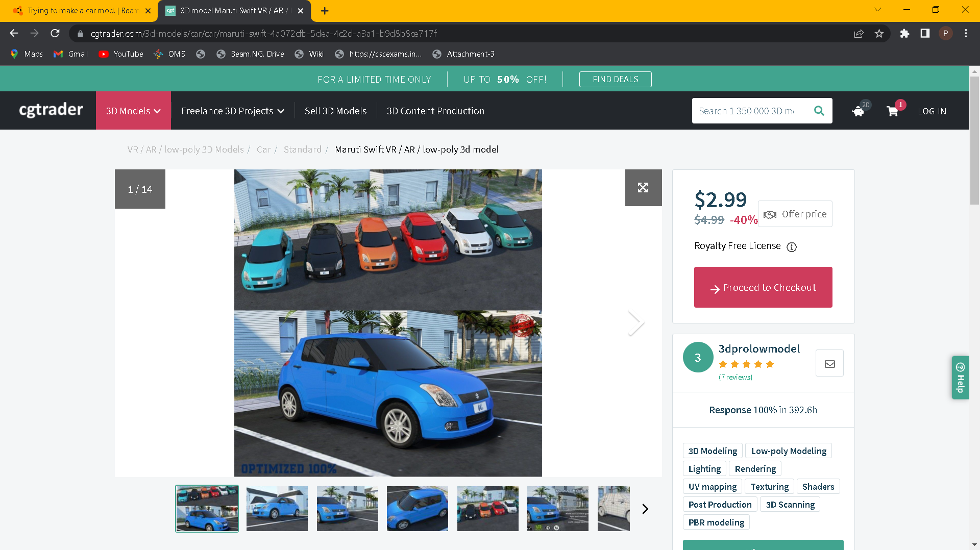Open the shopping cart
Viewport: 980px width, 550px height.
click(893, 111)
